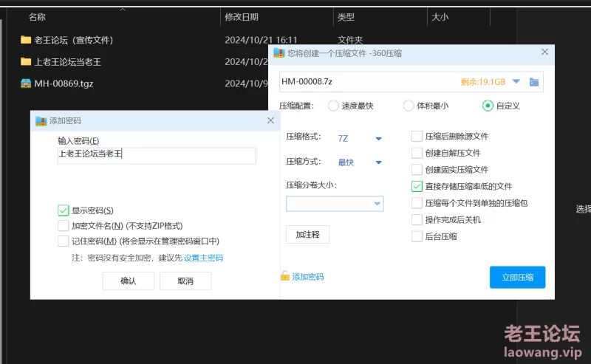Click the MH-00869.tgz archive file icon
Image resolution: width=591 pixels, height=364 pixels.
point(26,83)
